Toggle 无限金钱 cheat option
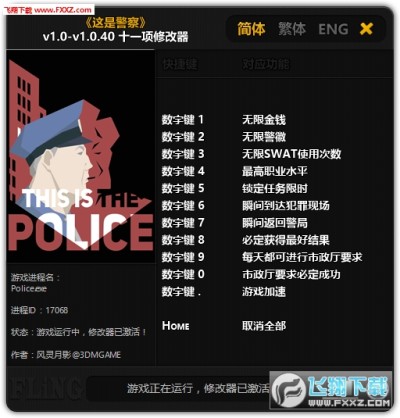The image size is (400, 418). point(264,120)
